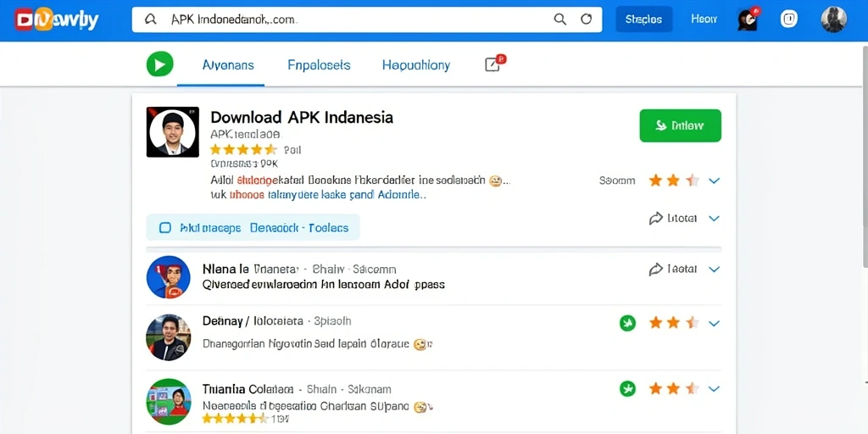Click the share arrow icon in the Nlana le row

click(656, 269)
